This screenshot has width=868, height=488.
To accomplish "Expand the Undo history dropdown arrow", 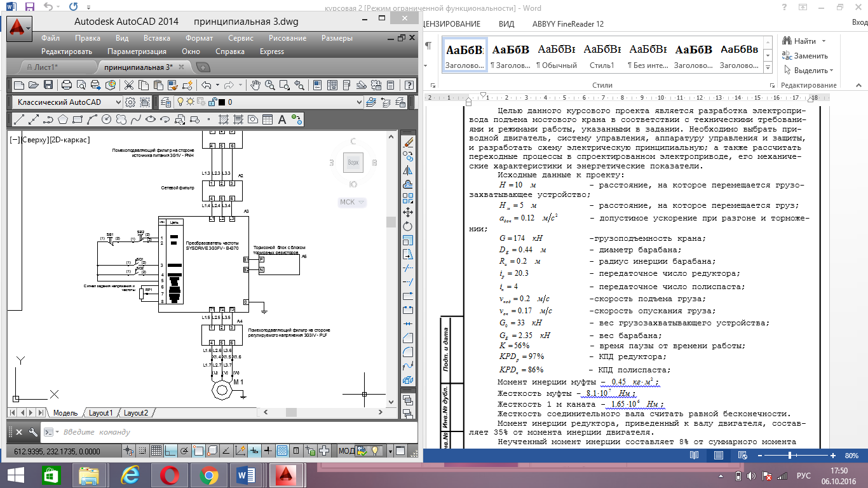I will coord(218,85).
